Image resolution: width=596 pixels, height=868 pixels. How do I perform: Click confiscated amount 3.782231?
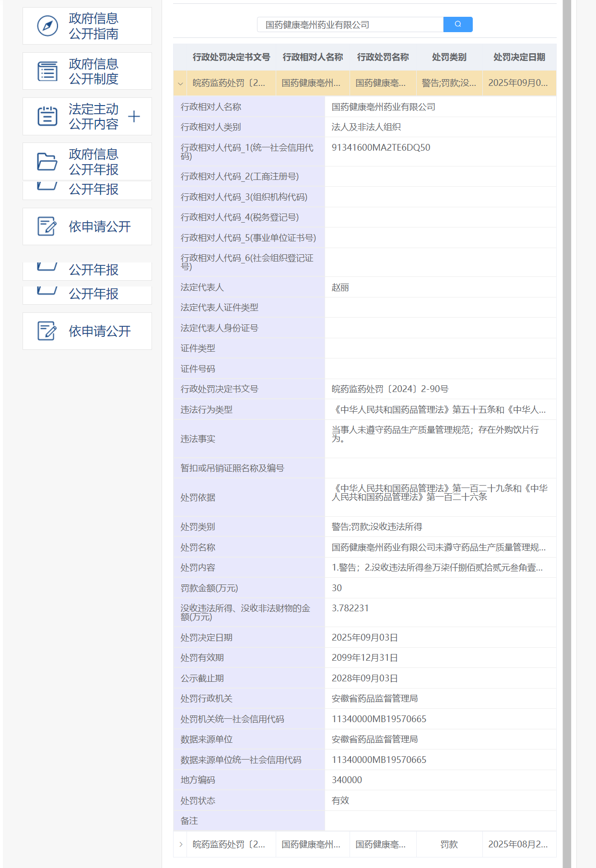tap(351, 608)
